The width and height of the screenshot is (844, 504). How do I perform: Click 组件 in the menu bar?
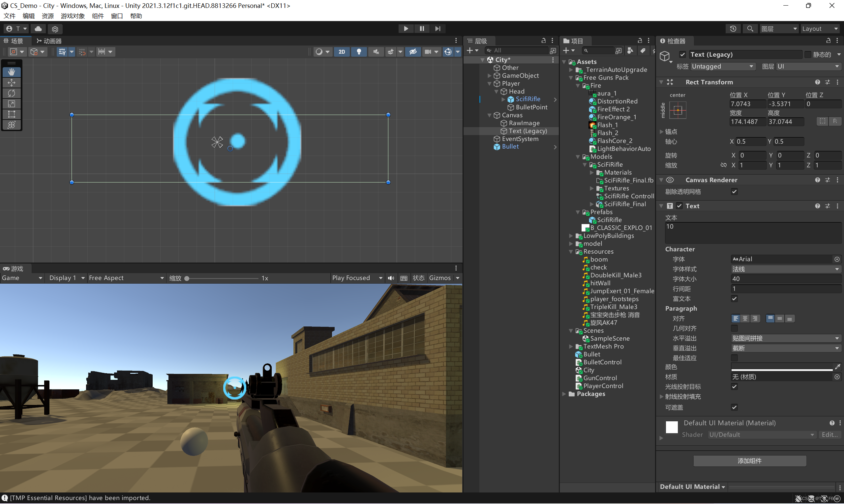97,16
